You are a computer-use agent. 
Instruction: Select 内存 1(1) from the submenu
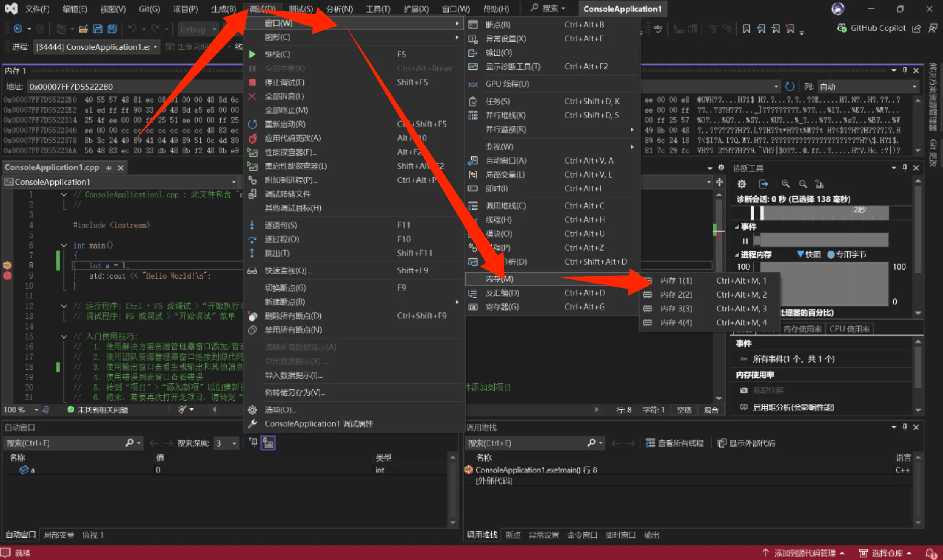point(676,281)
